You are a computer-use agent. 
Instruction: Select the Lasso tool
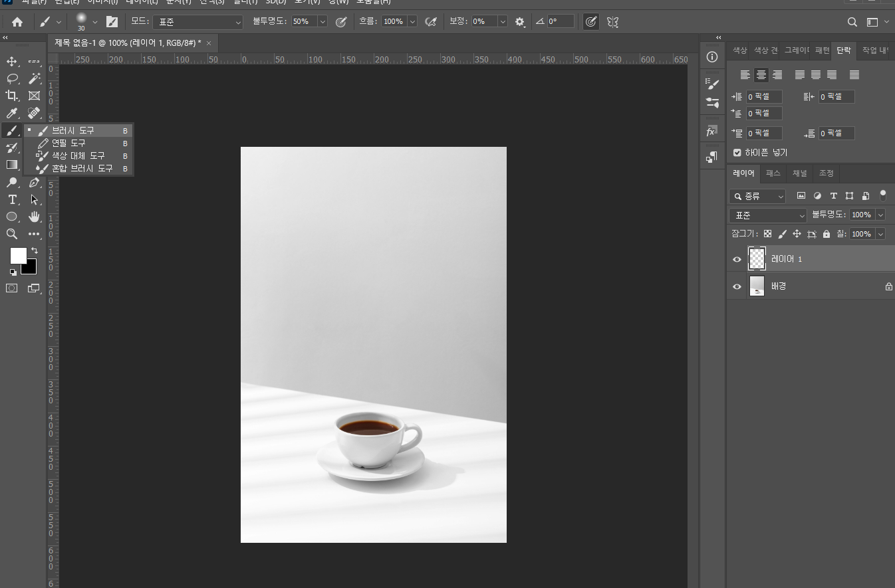12,79
